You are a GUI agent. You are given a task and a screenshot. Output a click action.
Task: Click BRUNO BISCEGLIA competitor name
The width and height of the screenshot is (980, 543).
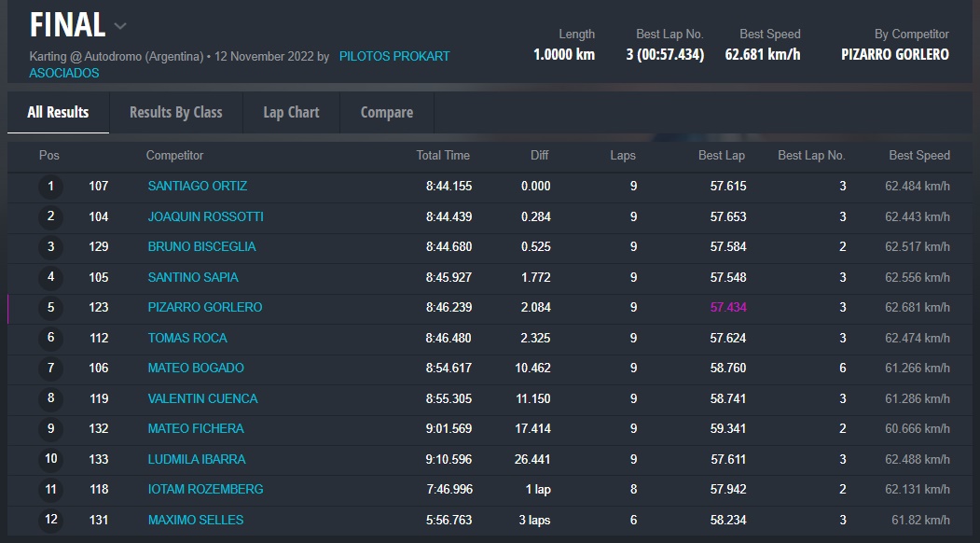pyautogui.click(x=201, y=246)
